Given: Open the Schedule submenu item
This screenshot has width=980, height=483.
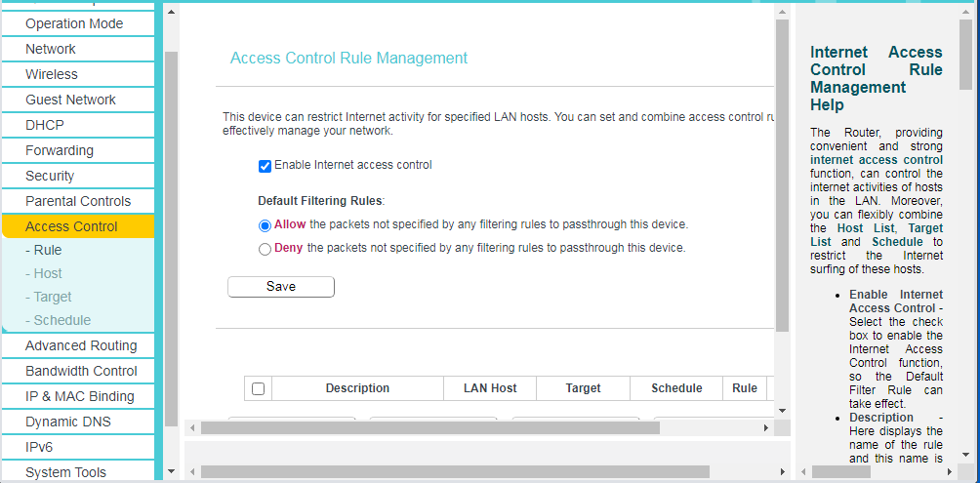Looking at the screenshot, I should point(58,320).
